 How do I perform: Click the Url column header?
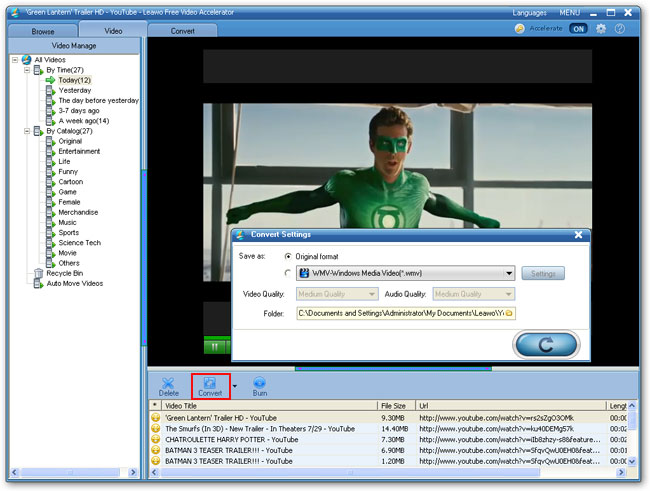click(x=511, y=406)
